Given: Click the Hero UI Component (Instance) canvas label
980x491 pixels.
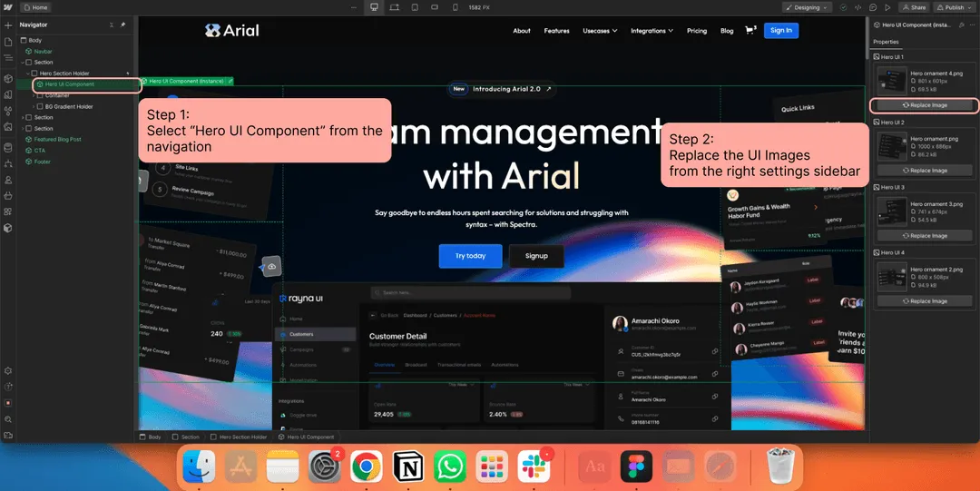Looking at the screenshot, I should [x=186, y=82].
